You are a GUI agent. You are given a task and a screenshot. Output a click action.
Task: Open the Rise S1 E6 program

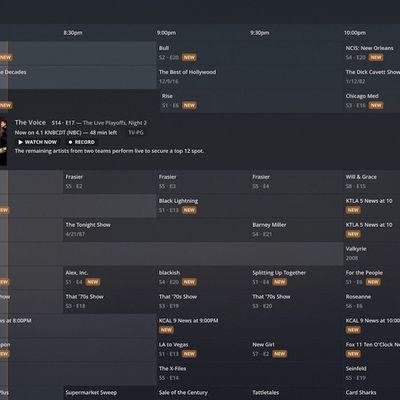point(252,101)
